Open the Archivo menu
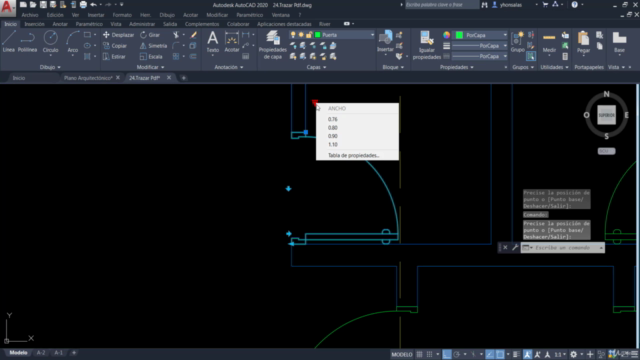This screenshot has height=360, width=640. [30, 15]
